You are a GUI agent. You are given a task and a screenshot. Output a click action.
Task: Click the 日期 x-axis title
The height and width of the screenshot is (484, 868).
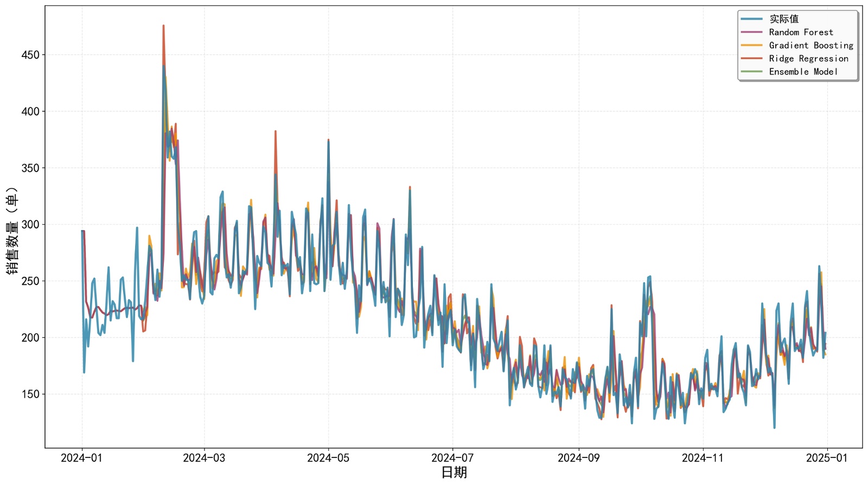tap(454, 473)
